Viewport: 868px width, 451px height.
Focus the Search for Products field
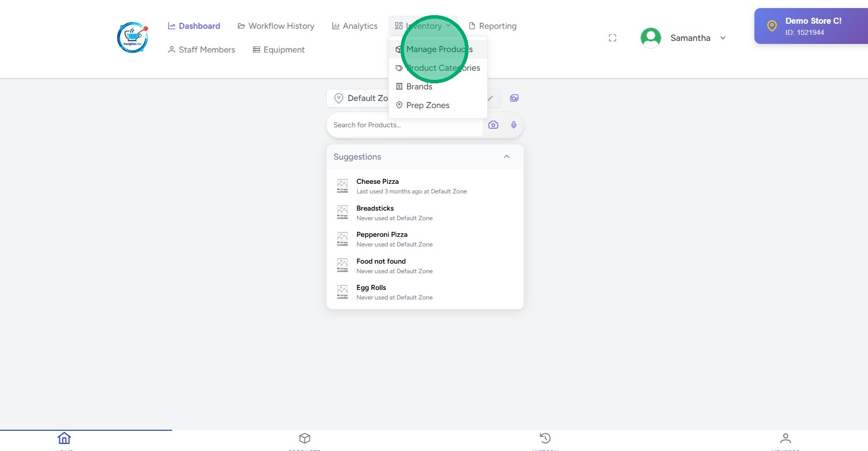click(404, 125)
